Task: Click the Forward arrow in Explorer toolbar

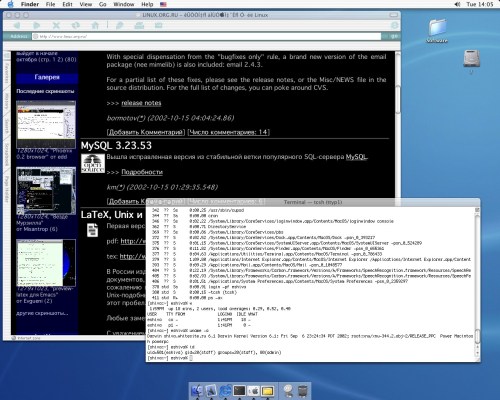Action: 37,25
